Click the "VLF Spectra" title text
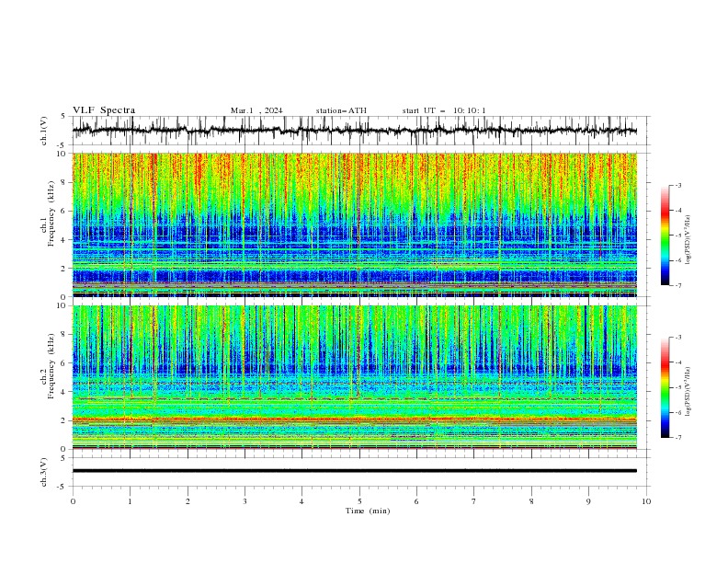 tap(104, 110)
